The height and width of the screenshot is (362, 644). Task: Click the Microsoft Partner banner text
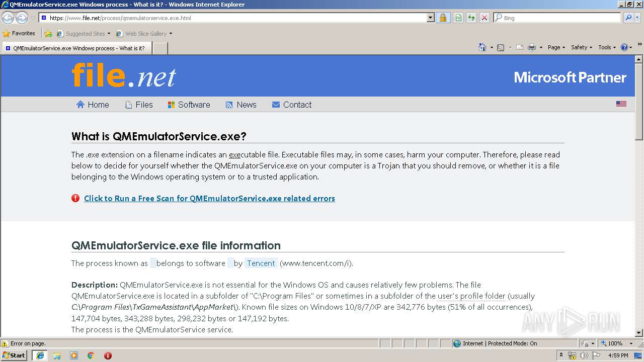click(x=570, y=77)
